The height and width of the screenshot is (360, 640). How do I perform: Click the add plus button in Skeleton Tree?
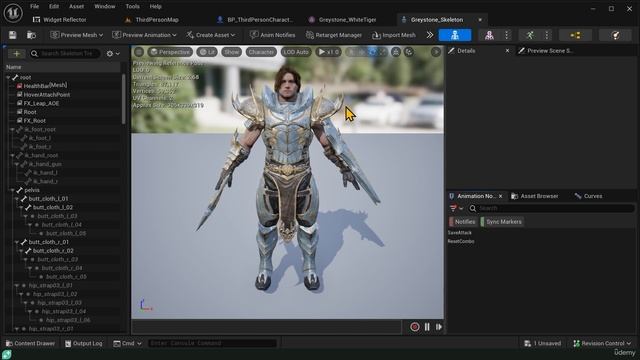coord(16,53)
